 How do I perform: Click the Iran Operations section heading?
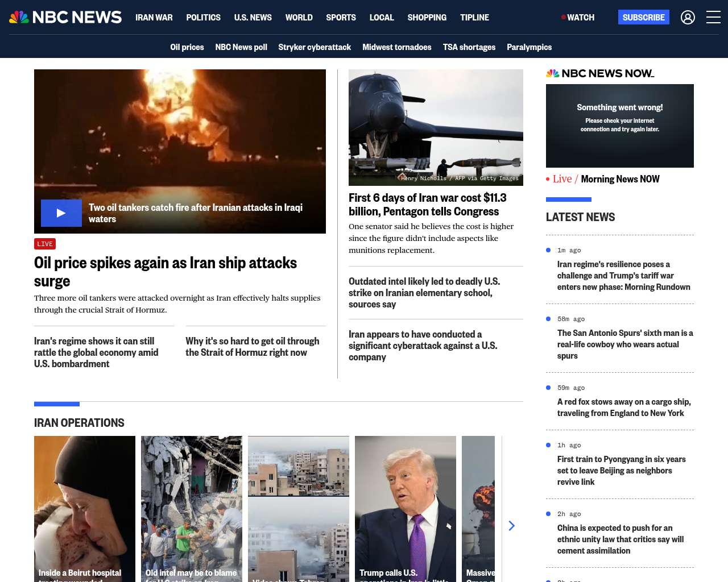click(79, 423)
